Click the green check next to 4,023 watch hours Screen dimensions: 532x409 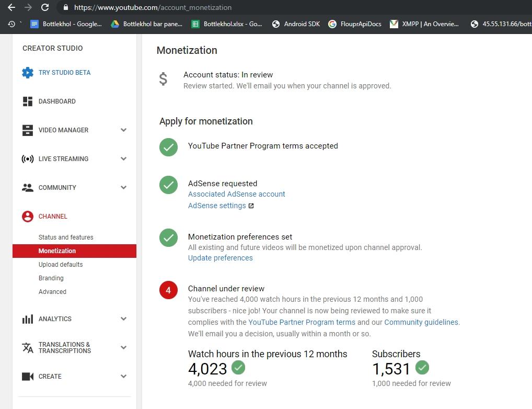click(238, 368)
